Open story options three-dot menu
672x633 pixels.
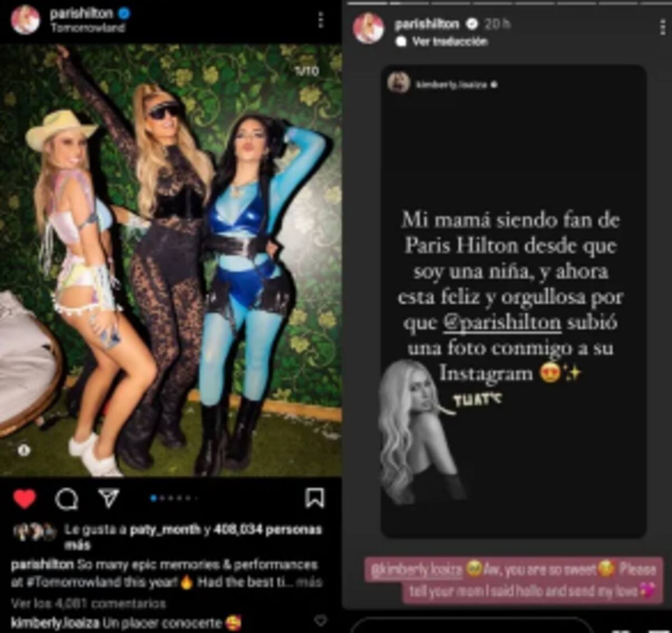[662, 27]
